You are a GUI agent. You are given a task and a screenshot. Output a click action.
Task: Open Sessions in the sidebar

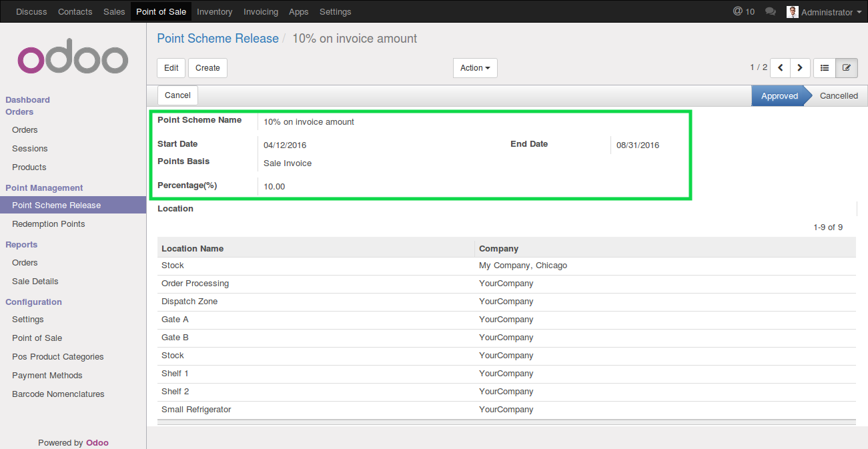pyautogui.click(x=30, y=149)
